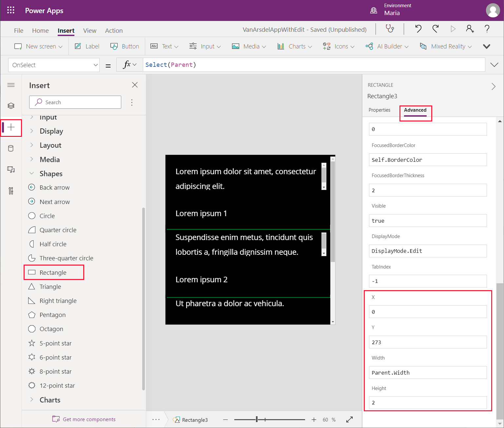The width and height of the screenshot is (504, 428).
Task: Switch to the Properties tab
Action: point(379,110)
